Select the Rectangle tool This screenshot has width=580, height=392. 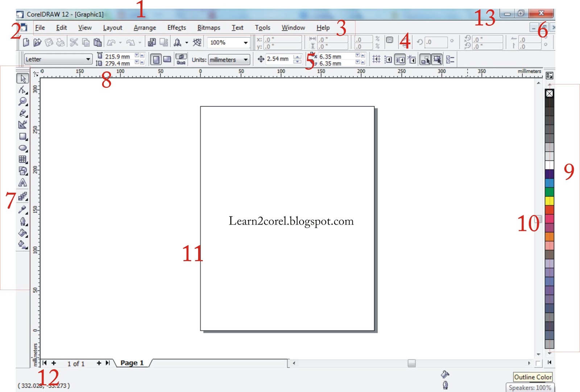[x=22, y=136]
